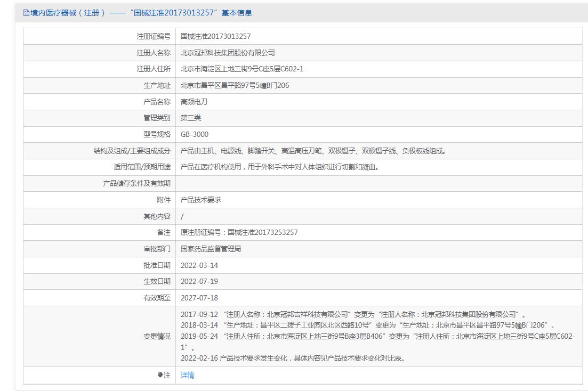Open the 详情 link in the 注 row
The width and height of the screenshot is (588, 391).
click(187, 375)
